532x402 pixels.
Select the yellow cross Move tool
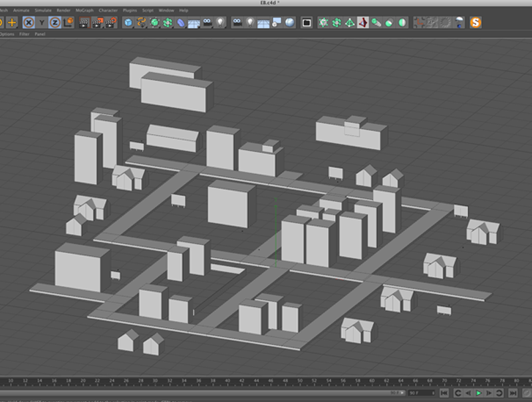tap(12, 23)
